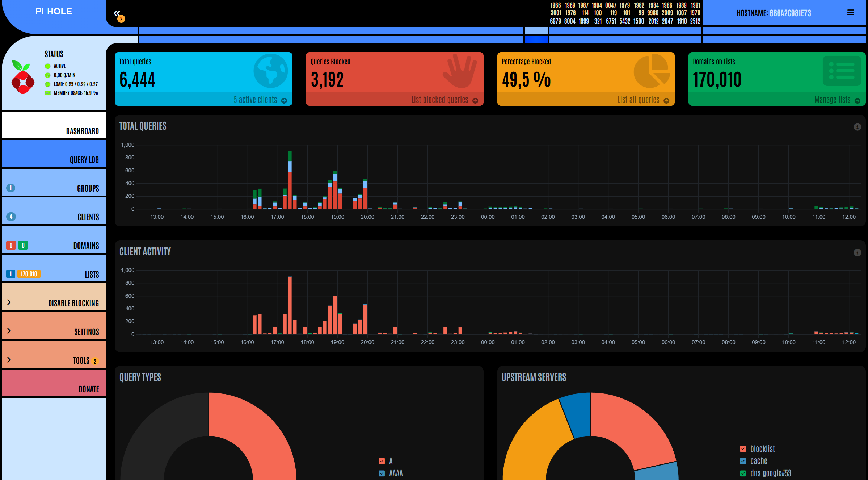The width and height of the screenshot is (868, 480).
Task: Click the hostname 6B6A2C981E73 text
Action: pyautogui.click(x=790, y=13)
